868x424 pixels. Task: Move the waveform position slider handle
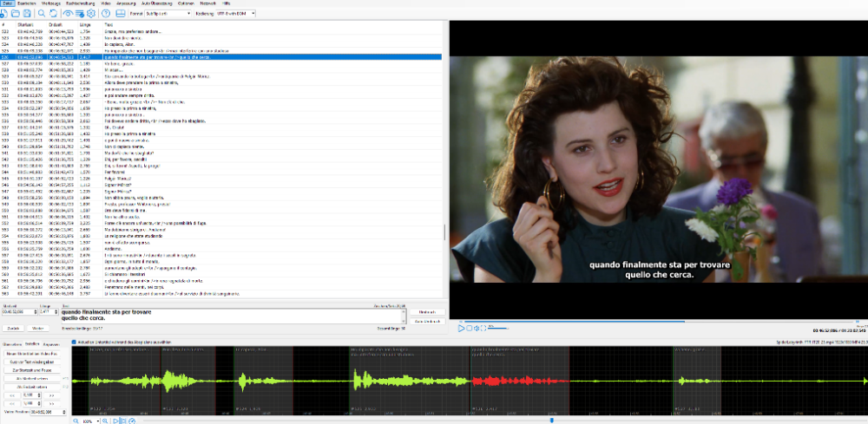[552, 421]
